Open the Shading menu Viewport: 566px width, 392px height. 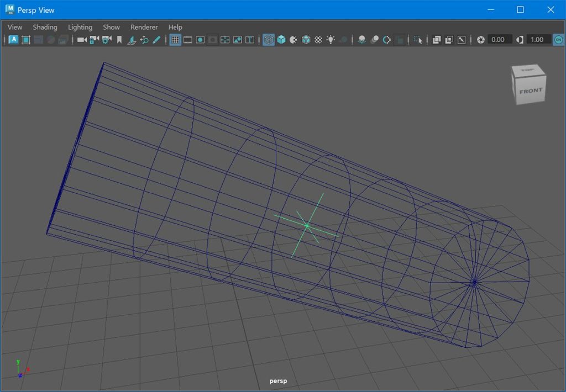click(x=45, y=27)
